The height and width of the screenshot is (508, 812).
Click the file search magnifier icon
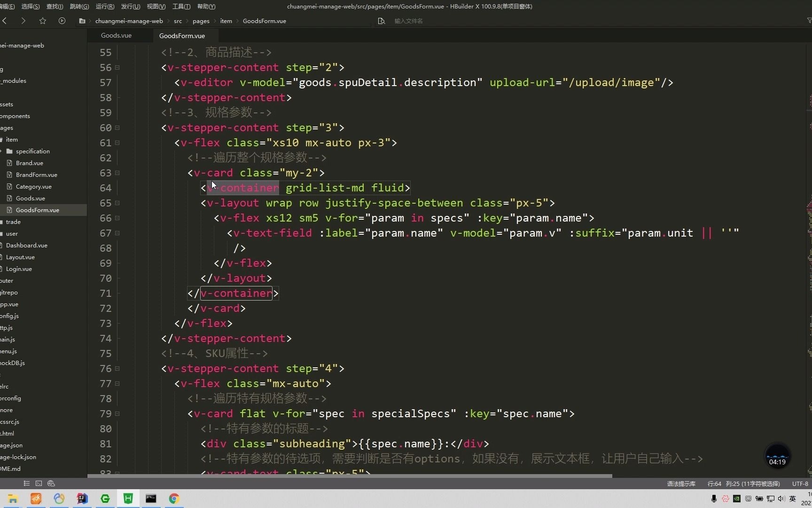click(x=382, y=21)
